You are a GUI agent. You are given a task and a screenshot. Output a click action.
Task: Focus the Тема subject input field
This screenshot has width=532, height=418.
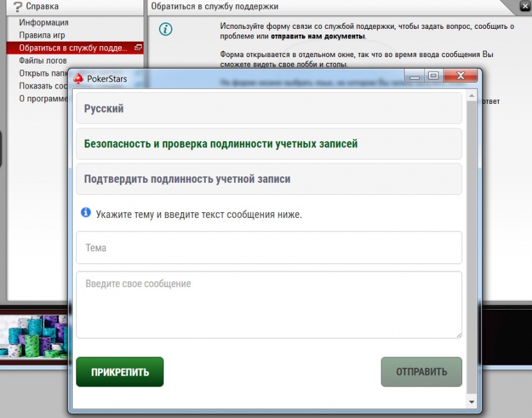(x=269, y=247)
